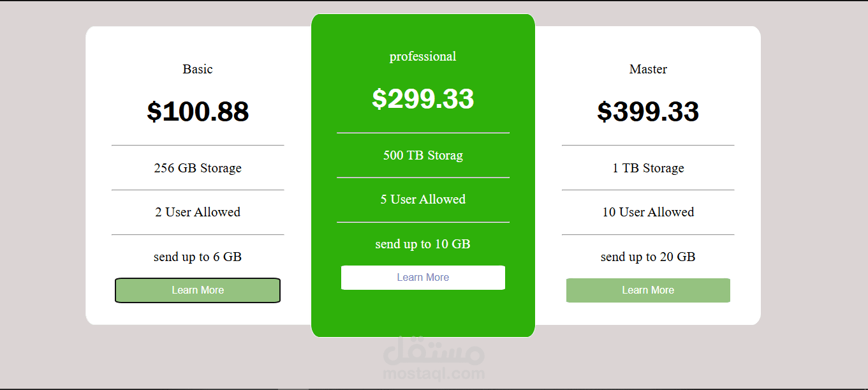This screenshot has height=390, width=868.
Task: Click the 2 User Allowed row
Action: (x=198, y=212)
